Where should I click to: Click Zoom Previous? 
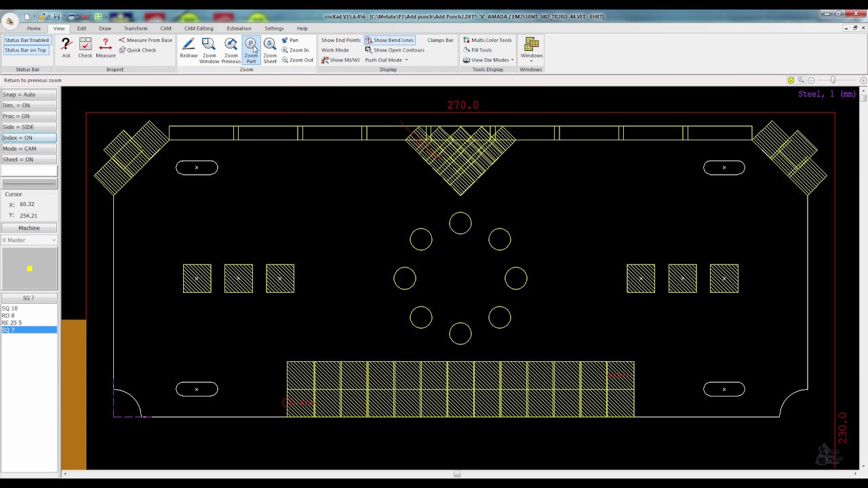[x=231, y=51]
